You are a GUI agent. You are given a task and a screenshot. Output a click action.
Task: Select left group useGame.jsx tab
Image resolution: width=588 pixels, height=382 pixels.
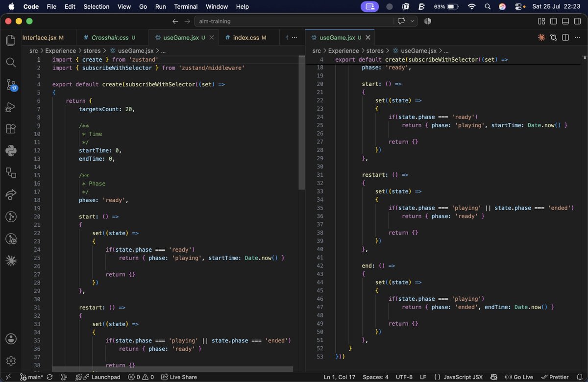184,37
